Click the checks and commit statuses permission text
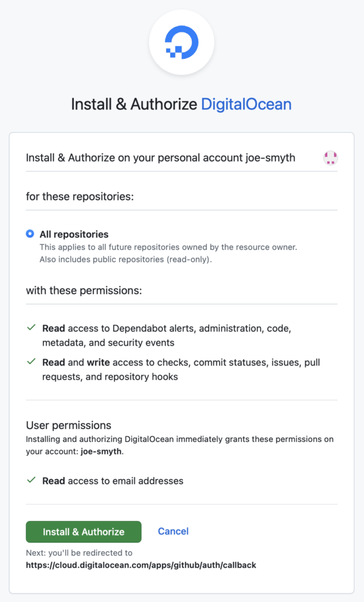364x602 pixels. [x=181, y=370]
